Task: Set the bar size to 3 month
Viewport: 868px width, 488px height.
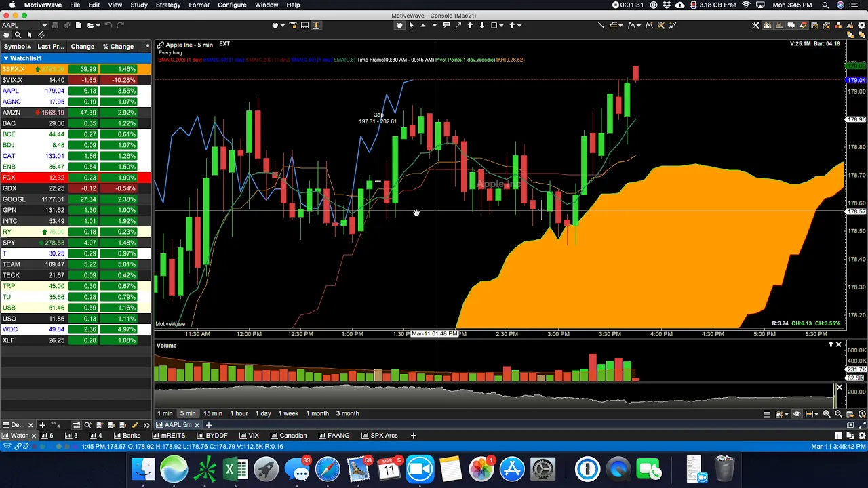Action: (347, 413)
